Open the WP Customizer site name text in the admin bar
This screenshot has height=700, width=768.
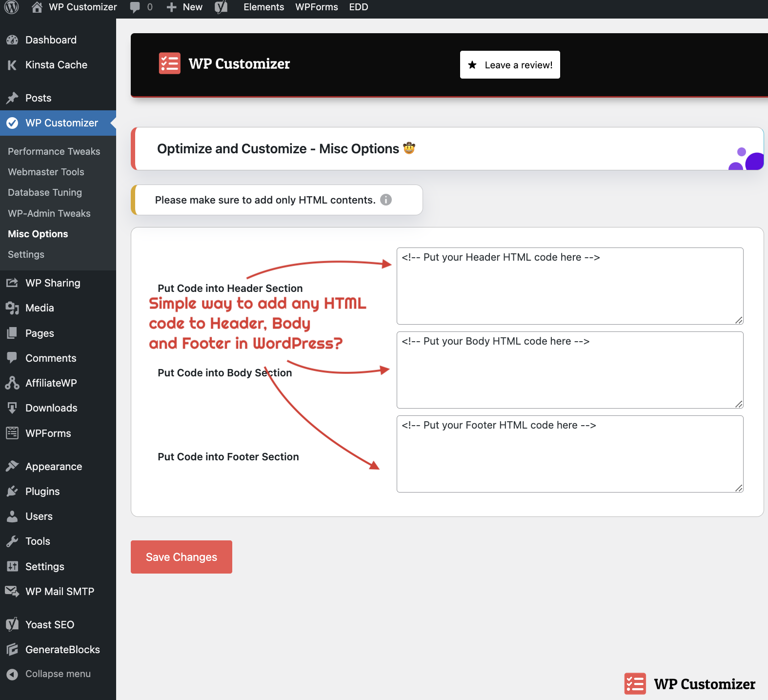pyautogui.click(x=83, y=7)
